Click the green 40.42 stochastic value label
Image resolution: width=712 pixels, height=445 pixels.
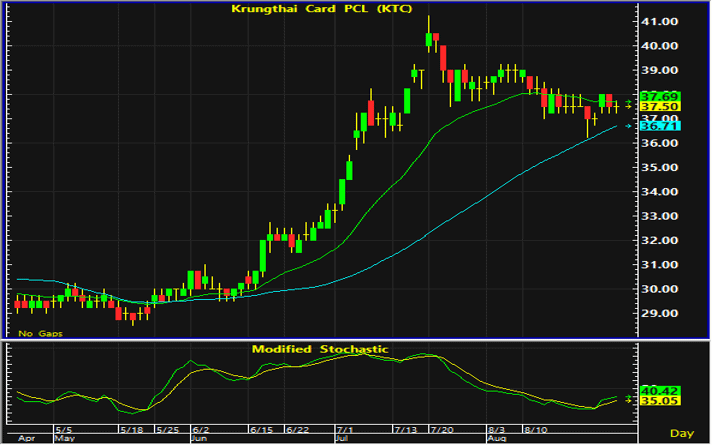tap(660, 391)
